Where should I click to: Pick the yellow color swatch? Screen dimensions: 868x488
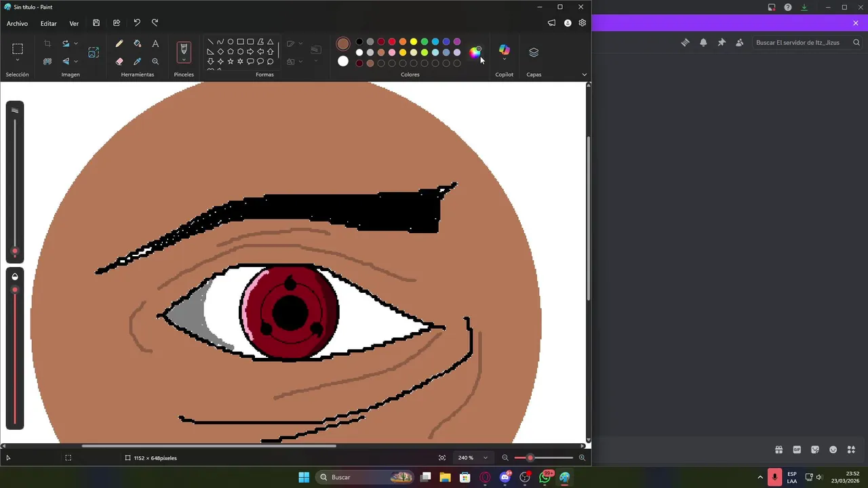click(x=414, y=42)
